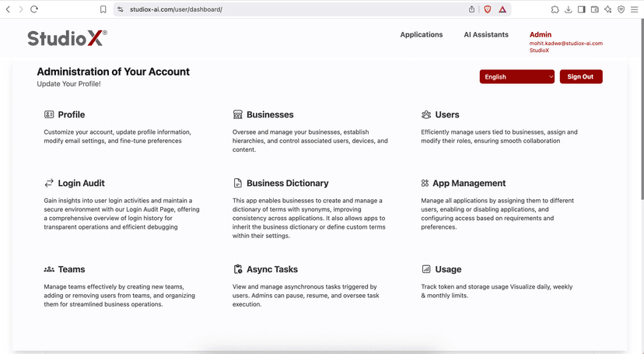The image size is (644, 354).
Task: Open browser downloads icon
Action: click(568, 9)
